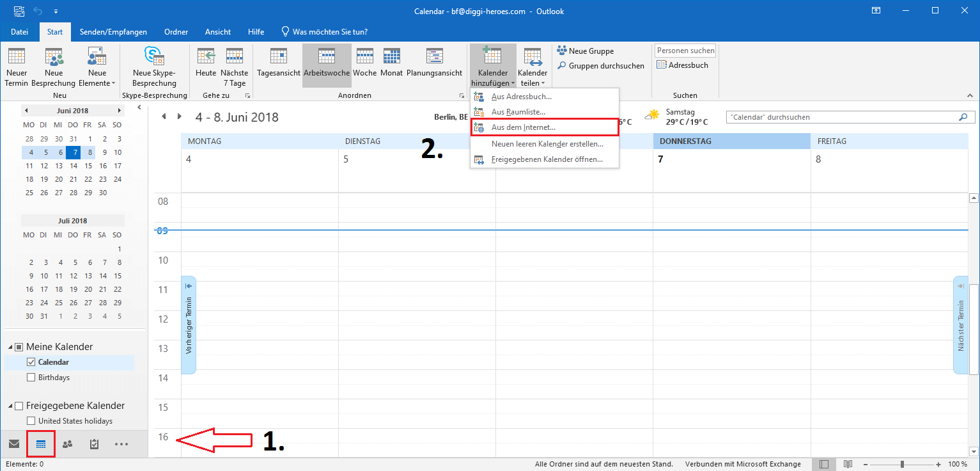
Task: Click Neue Besprechung icon
Action: [54, 58]
